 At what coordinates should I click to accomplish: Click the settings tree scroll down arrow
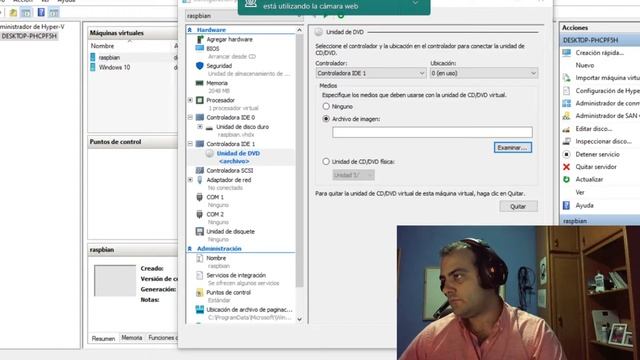pos(300,320)
